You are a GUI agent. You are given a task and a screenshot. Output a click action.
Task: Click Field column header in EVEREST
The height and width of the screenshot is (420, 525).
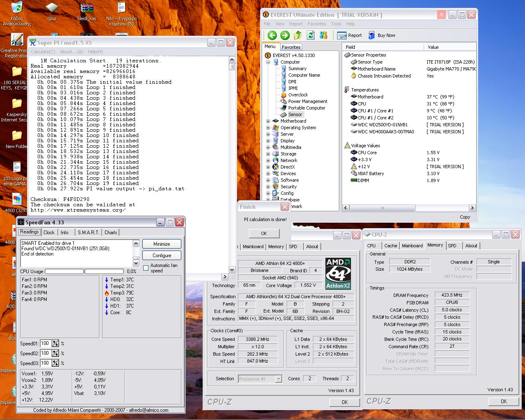(383, 47)
